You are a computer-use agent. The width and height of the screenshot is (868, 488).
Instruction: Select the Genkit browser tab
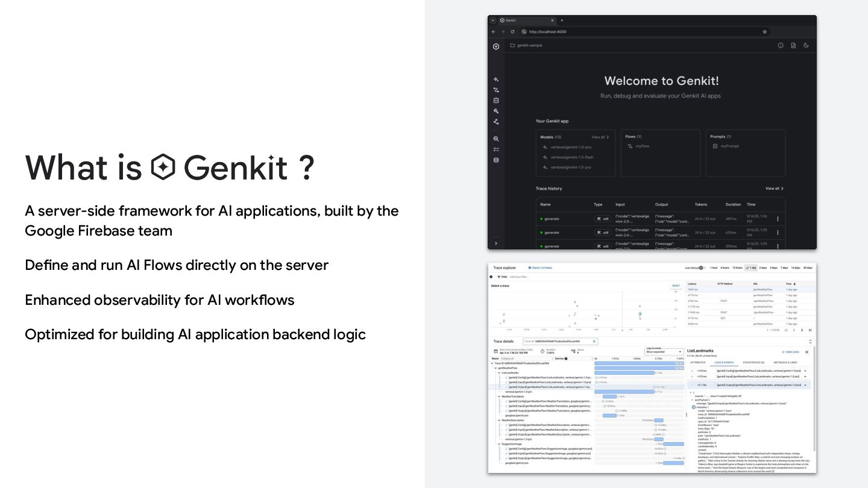point(527,20)
